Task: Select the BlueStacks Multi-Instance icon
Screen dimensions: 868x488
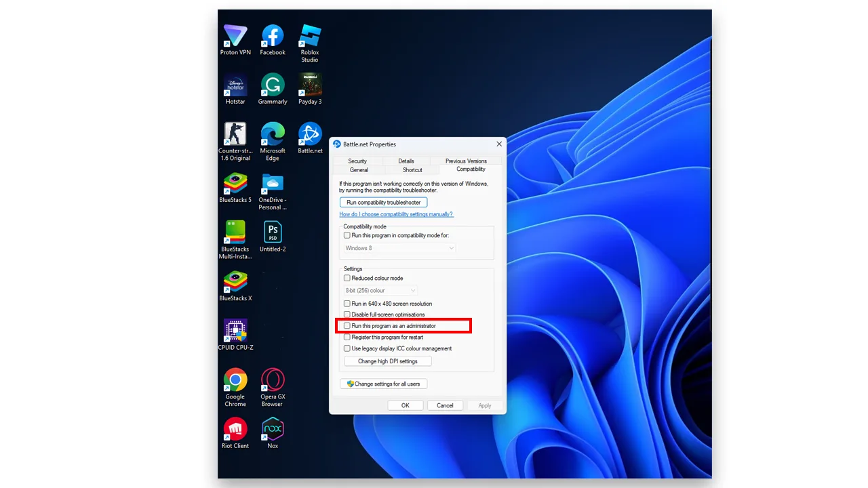Action: point(235,240)
